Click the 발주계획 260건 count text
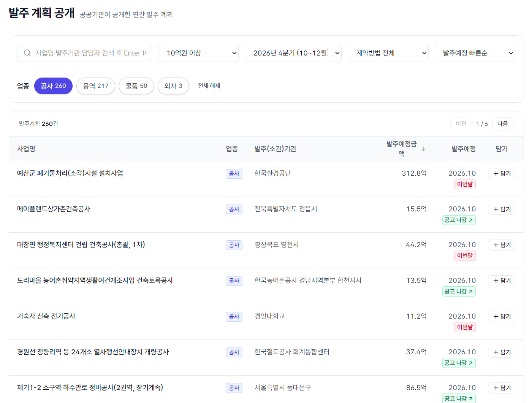 coord(38,124)
